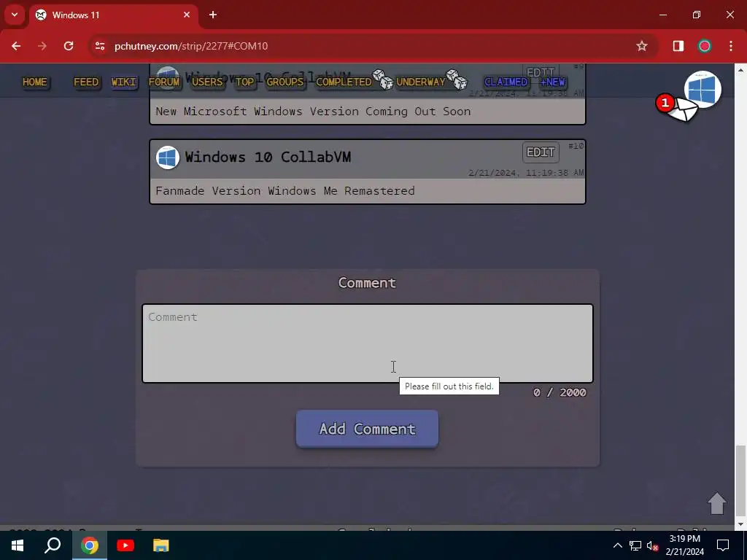Open the USERS page
Screen dimensions: 747x560
(x=207, y=82)
